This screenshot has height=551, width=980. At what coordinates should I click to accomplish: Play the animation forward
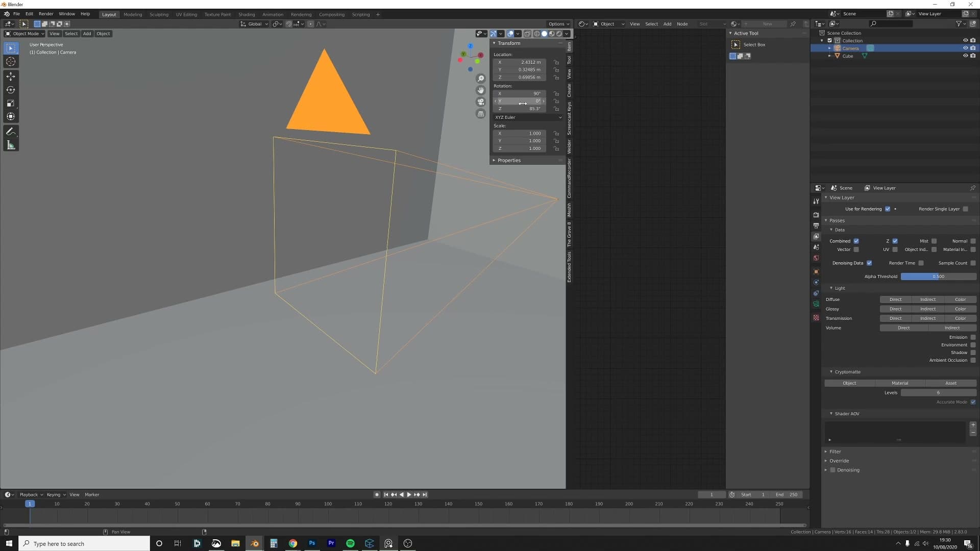[x=409, y=494]
